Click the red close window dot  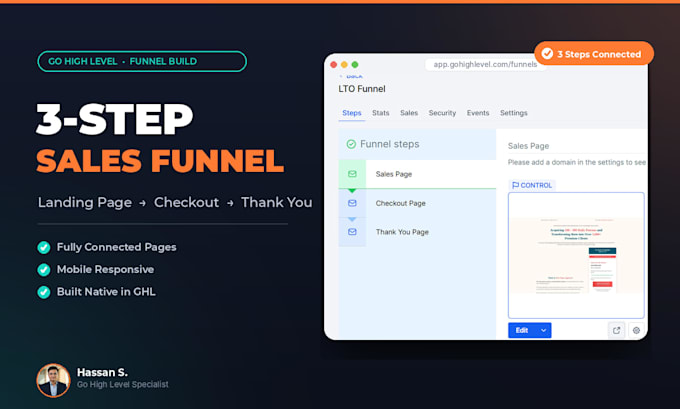click(333, 65)
